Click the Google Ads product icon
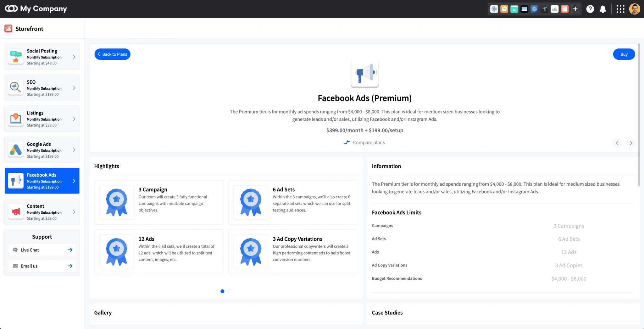 pos(16,150)
